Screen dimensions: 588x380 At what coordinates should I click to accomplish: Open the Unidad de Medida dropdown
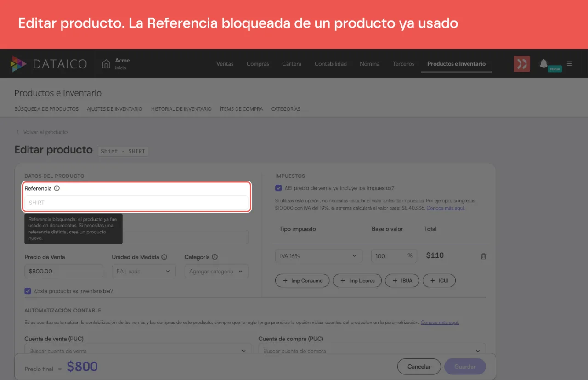144,272
